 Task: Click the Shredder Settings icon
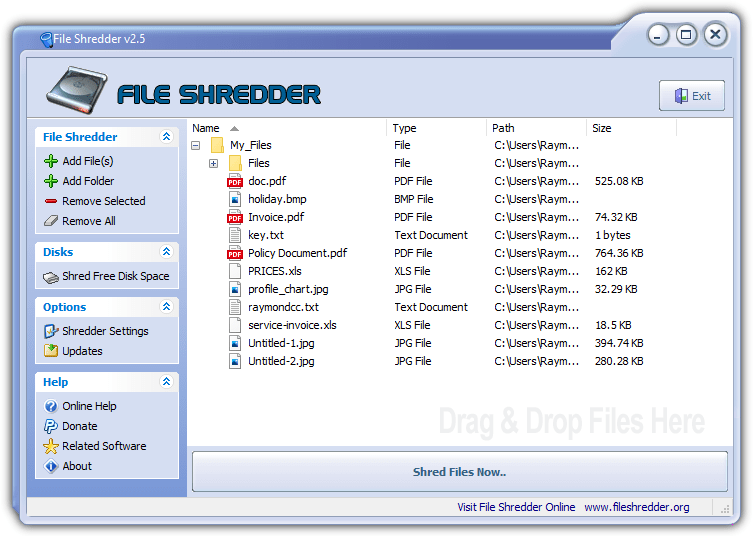pyautogui.click(x=50, y=331)
